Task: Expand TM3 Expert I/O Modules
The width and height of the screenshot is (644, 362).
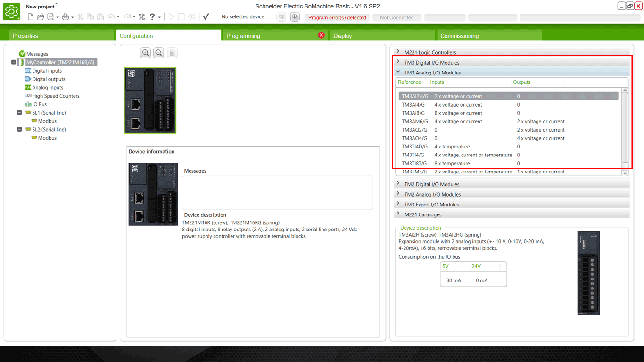Action: coord(512,205)
